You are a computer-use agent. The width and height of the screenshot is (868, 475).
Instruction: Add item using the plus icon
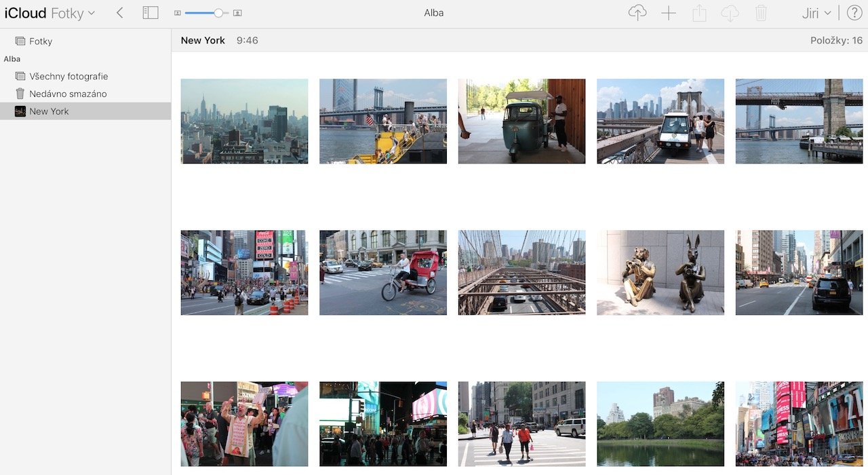click(669, 13)
